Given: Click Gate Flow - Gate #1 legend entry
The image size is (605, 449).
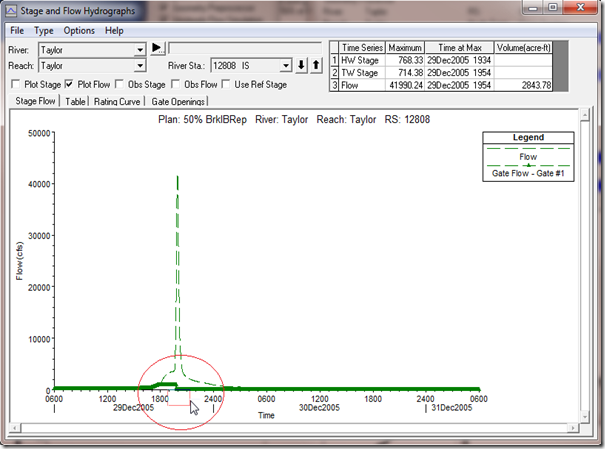Looking at the screenshot, I should coord(528,173).
